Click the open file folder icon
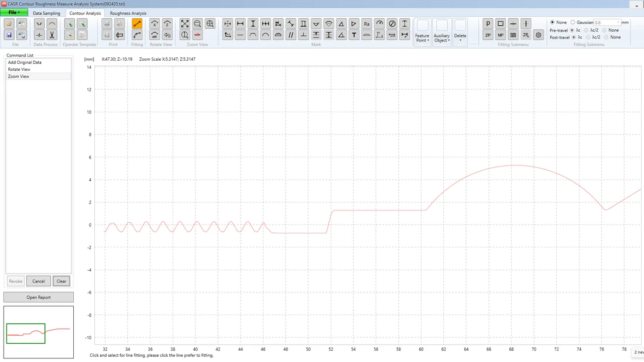This screenshot has width=644, height=362. click(9, 24)
